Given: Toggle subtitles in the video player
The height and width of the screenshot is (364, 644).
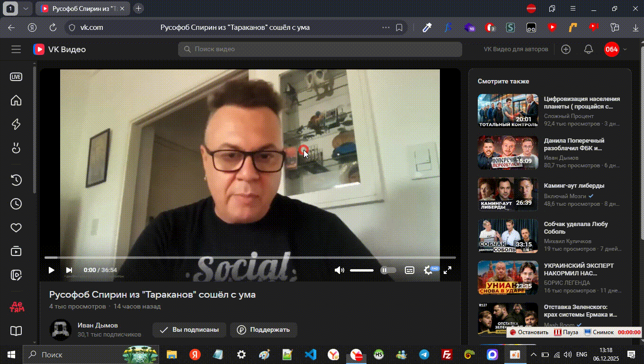Looking at the screenshot, I should coord(410,270).
